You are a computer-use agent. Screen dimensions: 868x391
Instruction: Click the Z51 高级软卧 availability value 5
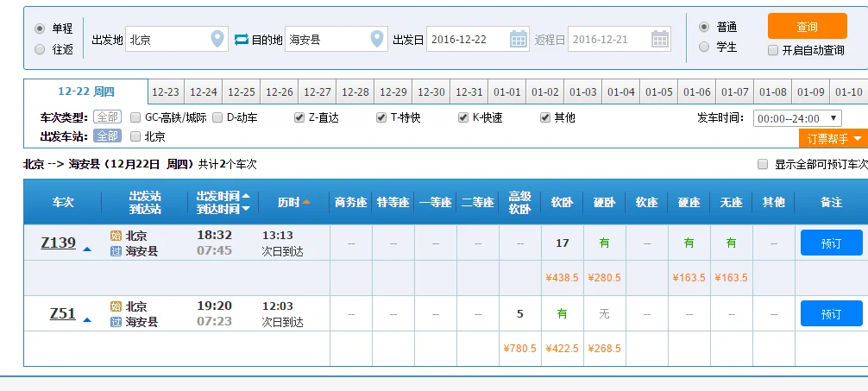519,313
